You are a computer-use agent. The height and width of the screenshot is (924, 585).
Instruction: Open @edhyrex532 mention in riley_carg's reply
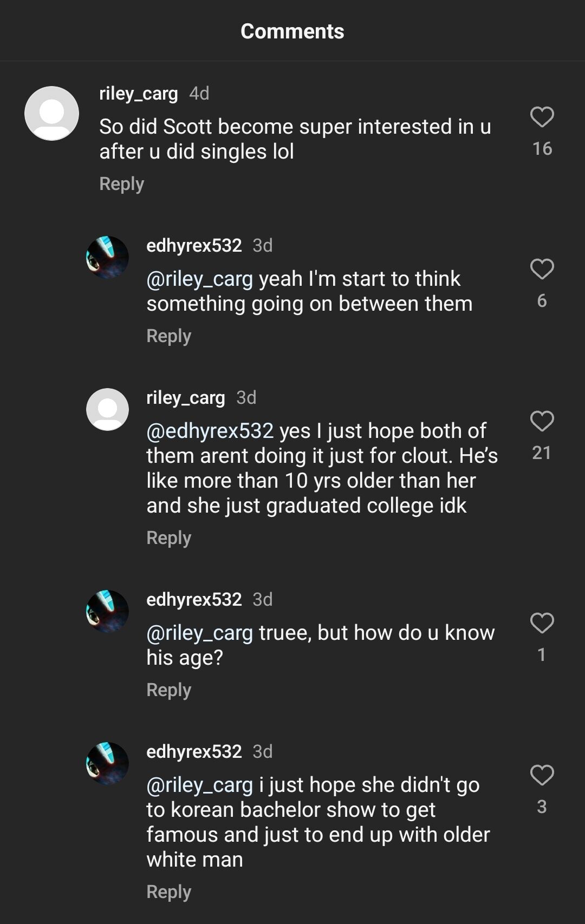210,431
